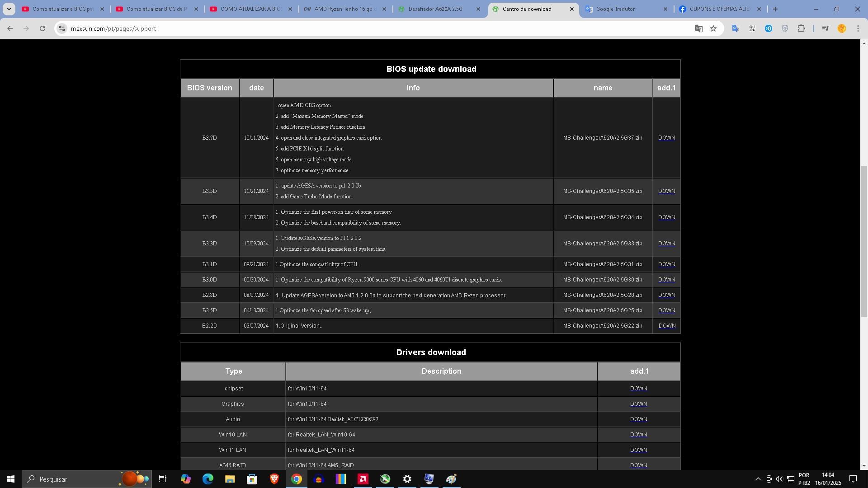Screen dimensions: 868x488
Task: Bookmark this page with the star icon
Action: tap(713, 28)
